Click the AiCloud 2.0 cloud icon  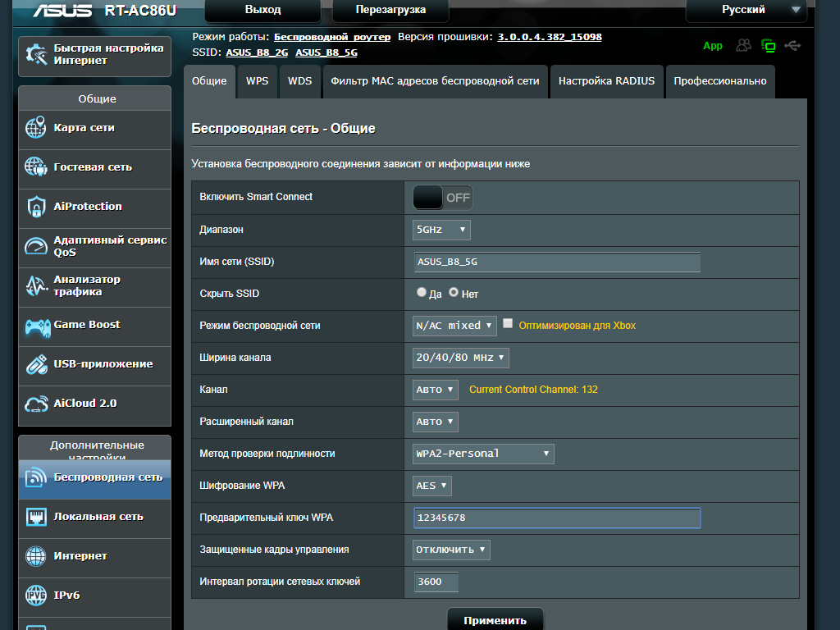coord(36,404)
